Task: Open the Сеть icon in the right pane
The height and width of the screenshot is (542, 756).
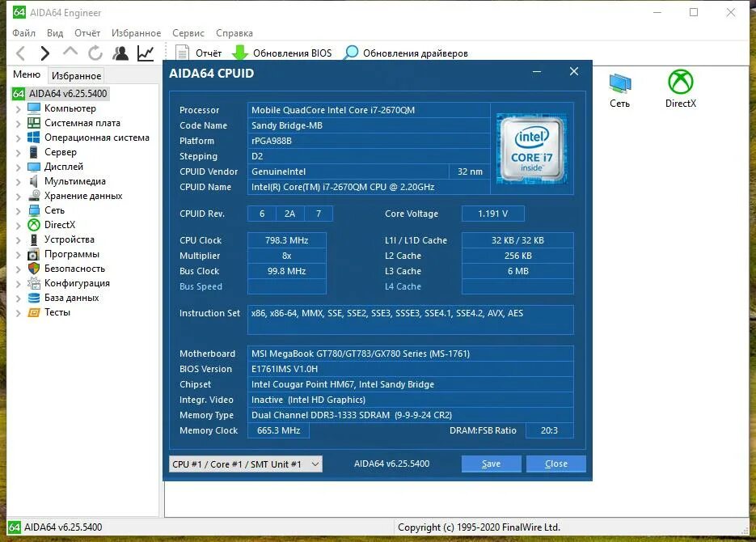Action: pyautogui.click(x=619, y=83)
